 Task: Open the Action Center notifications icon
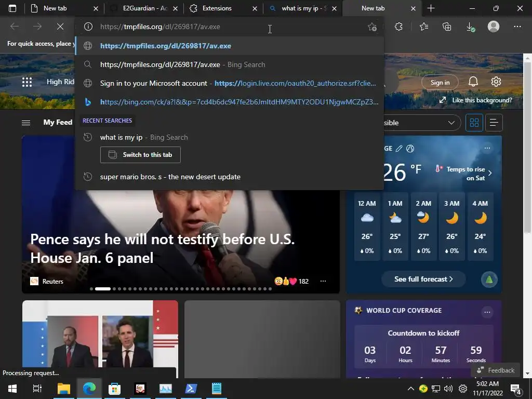[516, 389]
